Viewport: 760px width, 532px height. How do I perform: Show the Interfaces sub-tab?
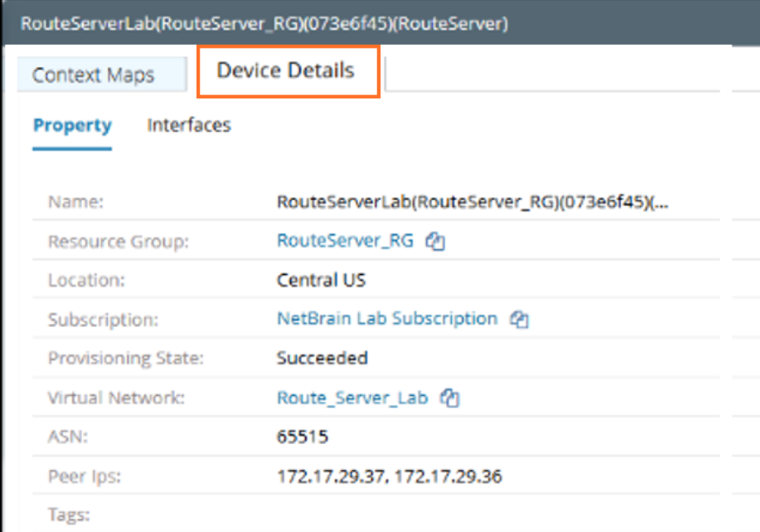189,125
